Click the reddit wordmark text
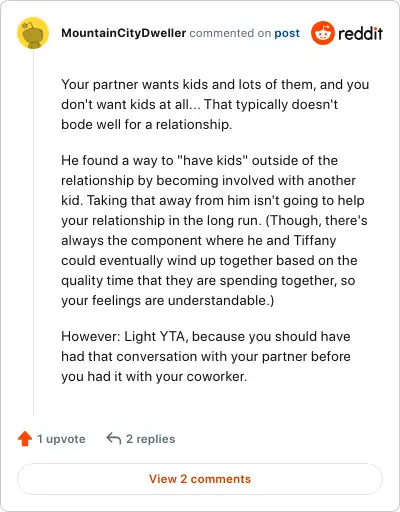Image resolution: width=400 pixels, height=512 pixels. click(360, 33)
